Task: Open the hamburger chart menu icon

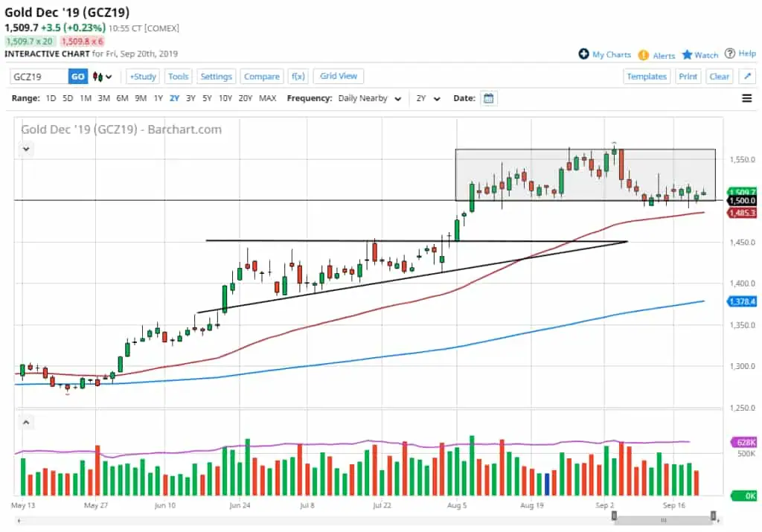Action: point(747,97)
